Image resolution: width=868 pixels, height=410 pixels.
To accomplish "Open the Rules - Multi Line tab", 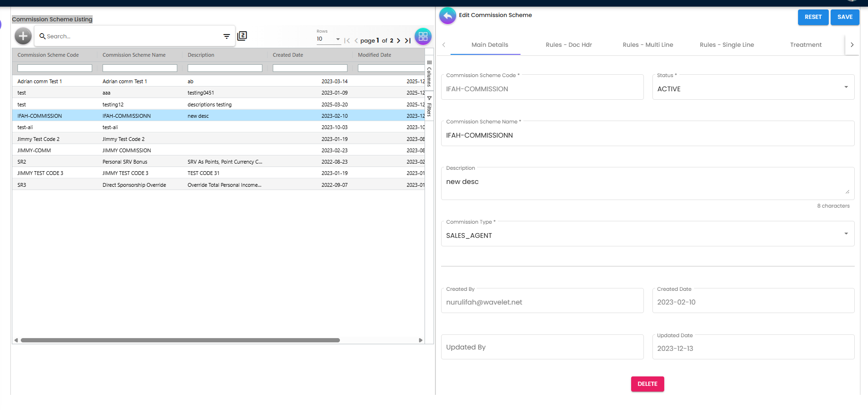I will click(648, 45).
